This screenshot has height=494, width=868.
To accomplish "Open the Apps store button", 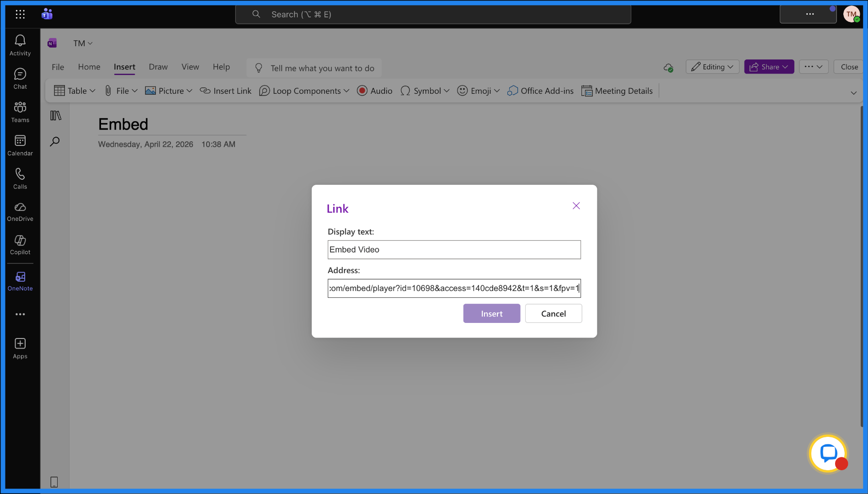I will [x=20, y=349].
